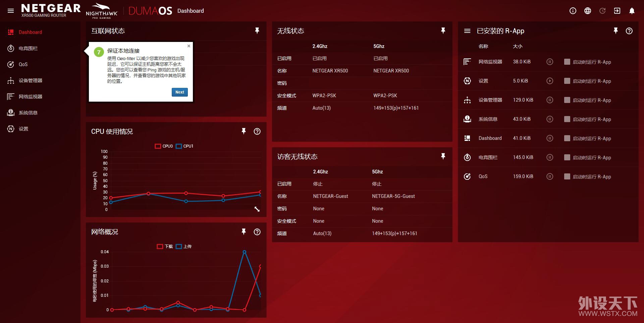The height and width of the screenshot is (323, 644).
Task: Open the language globe icon
Action: 588,11
